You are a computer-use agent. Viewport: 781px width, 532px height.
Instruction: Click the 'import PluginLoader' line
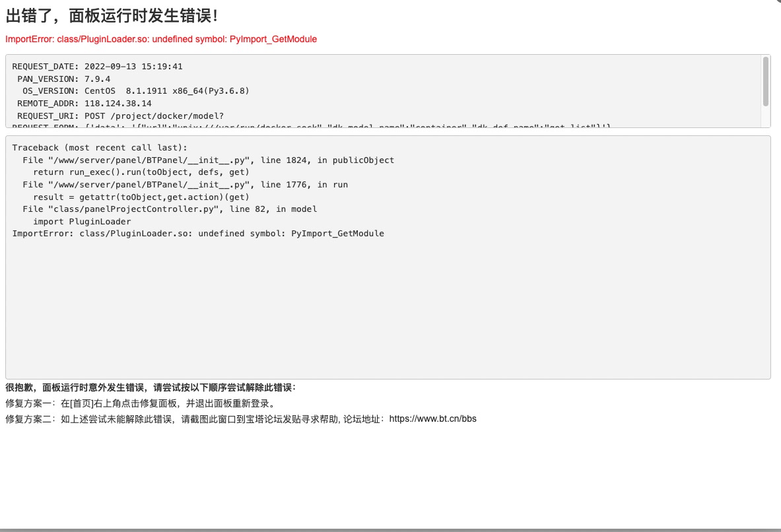coord(82,222)
